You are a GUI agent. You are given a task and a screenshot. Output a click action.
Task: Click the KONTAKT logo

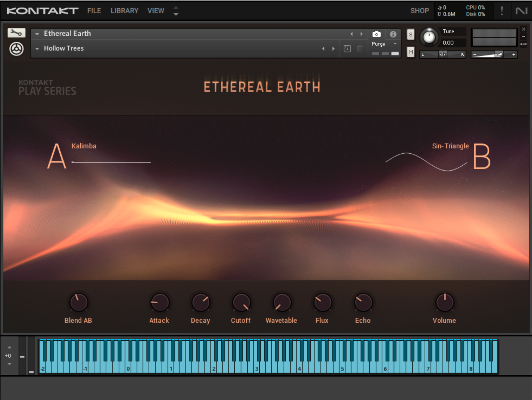point(42,11)
